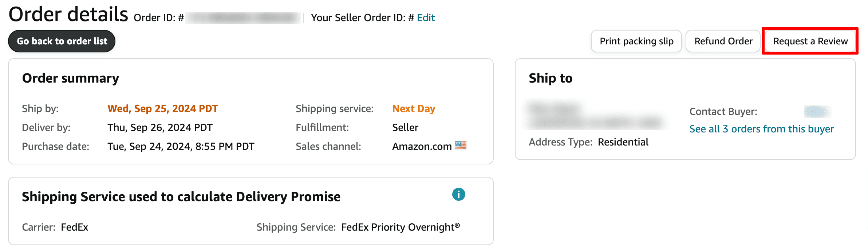Go back to order list
This screenshot has width=868, height=251.
62,41
